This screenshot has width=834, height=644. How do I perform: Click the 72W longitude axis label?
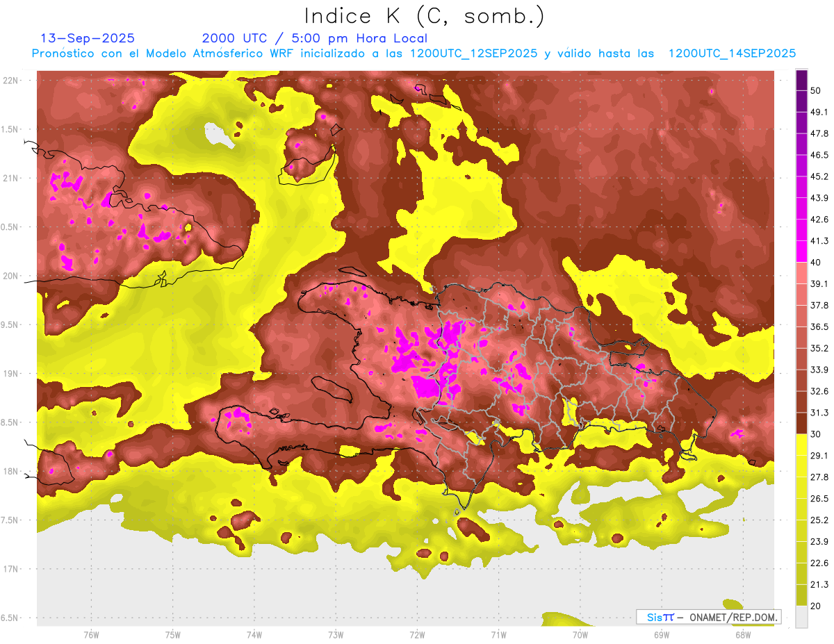[417, 634]
